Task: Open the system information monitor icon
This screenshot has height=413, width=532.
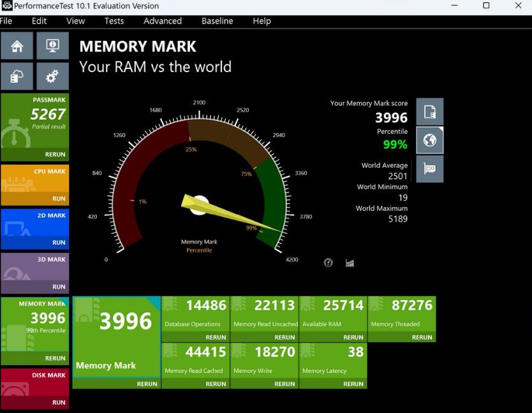Action: (52, 46)
